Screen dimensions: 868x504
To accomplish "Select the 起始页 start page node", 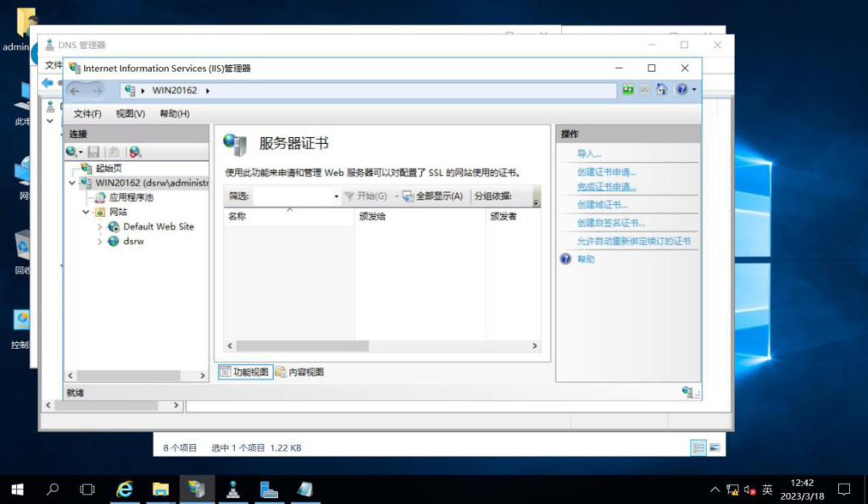I will 108,169.
